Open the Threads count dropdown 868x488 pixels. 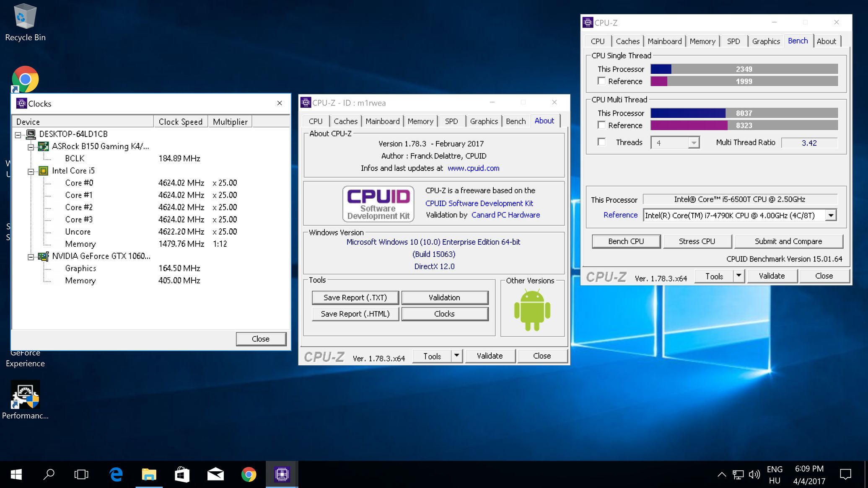tap(694, 143)
